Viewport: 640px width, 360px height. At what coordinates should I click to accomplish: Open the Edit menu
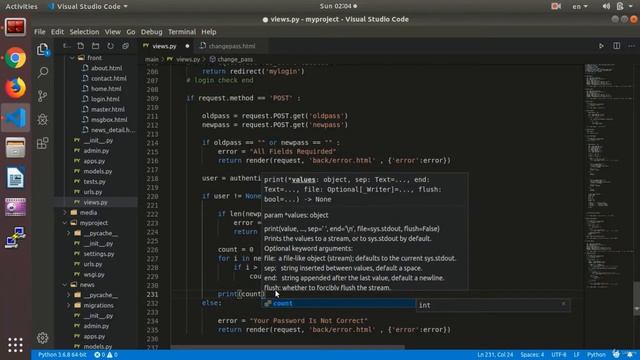pos(57,32)
